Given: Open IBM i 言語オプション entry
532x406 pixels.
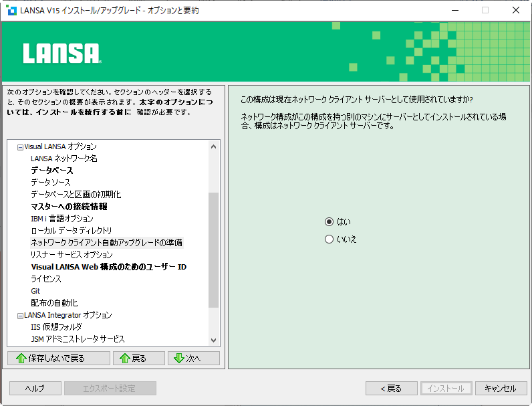Looking at the screenshot, I should (x=62, y=219).
